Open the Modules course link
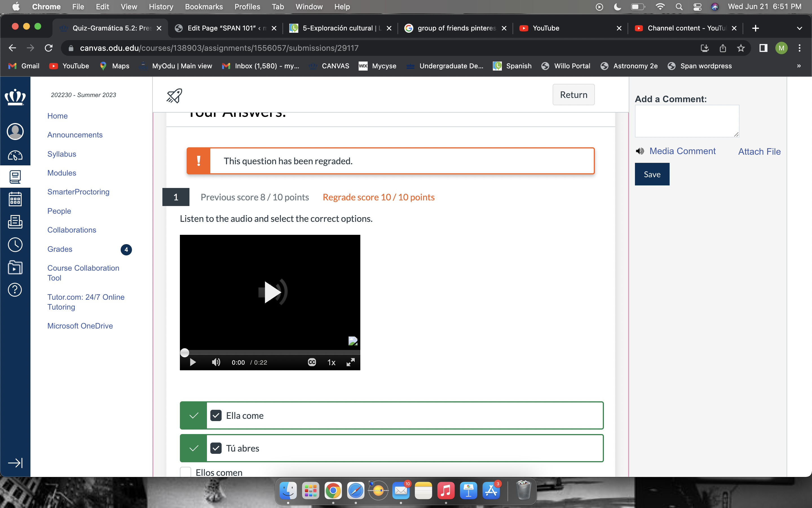The width and height of the screenshot is (812, 508). [x=62, y=173]
